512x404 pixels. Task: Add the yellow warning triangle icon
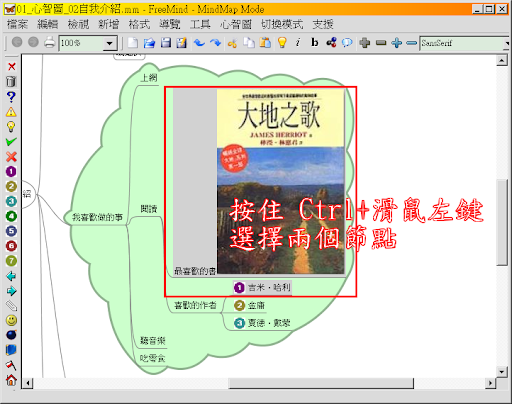(x=11, y=112)
